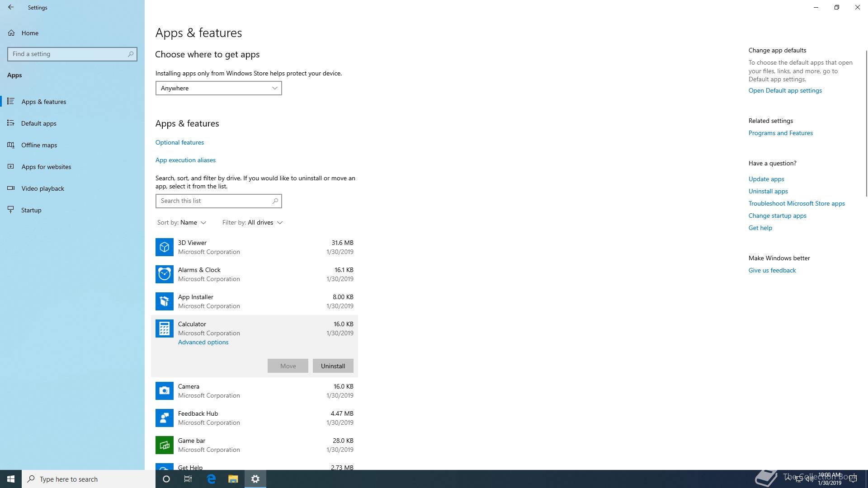Click the Search this list field

click(x=218, y=201)
